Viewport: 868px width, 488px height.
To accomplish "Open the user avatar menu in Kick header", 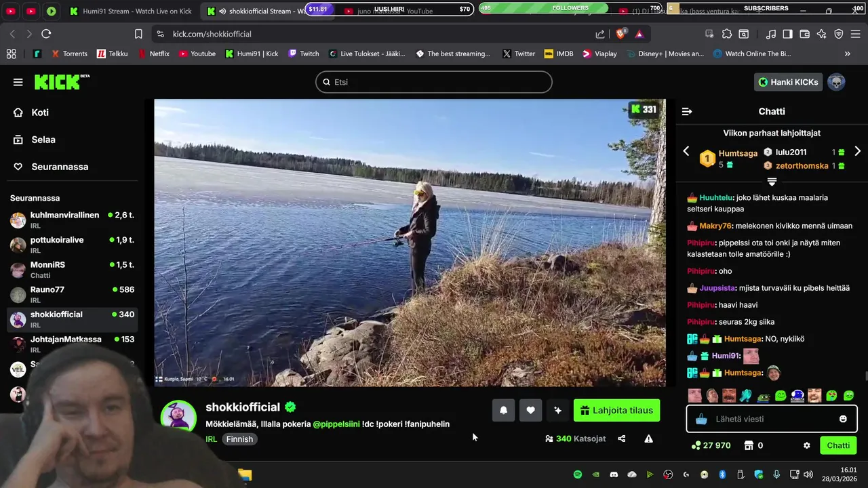I will pos(836,82).
